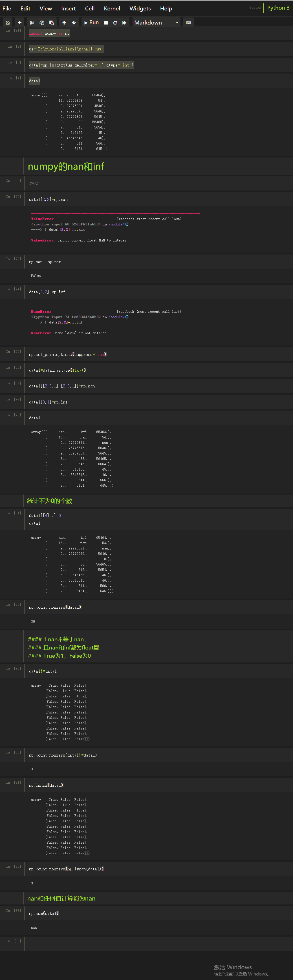Move the selected cell down
293x980 pixels.
tap(74, 23)
